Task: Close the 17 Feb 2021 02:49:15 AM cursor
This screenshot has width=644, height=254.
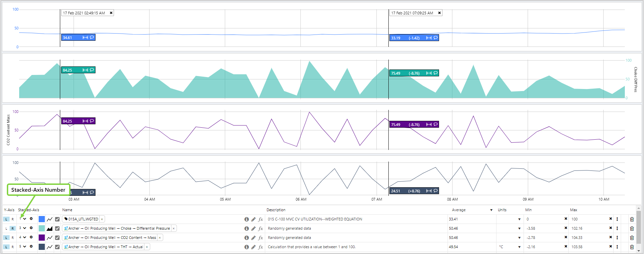Action: coord(111,13)
